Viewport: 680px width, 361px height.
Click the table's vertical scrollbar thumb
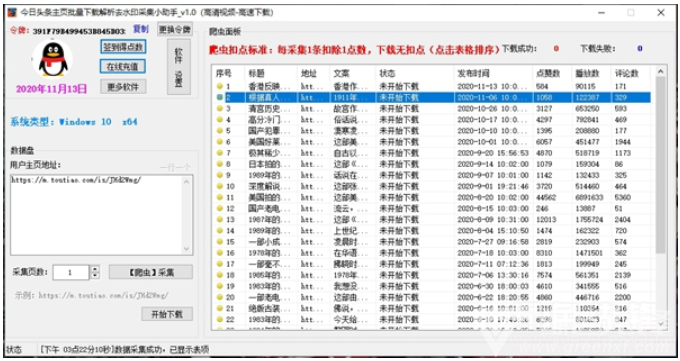[660, 165]
